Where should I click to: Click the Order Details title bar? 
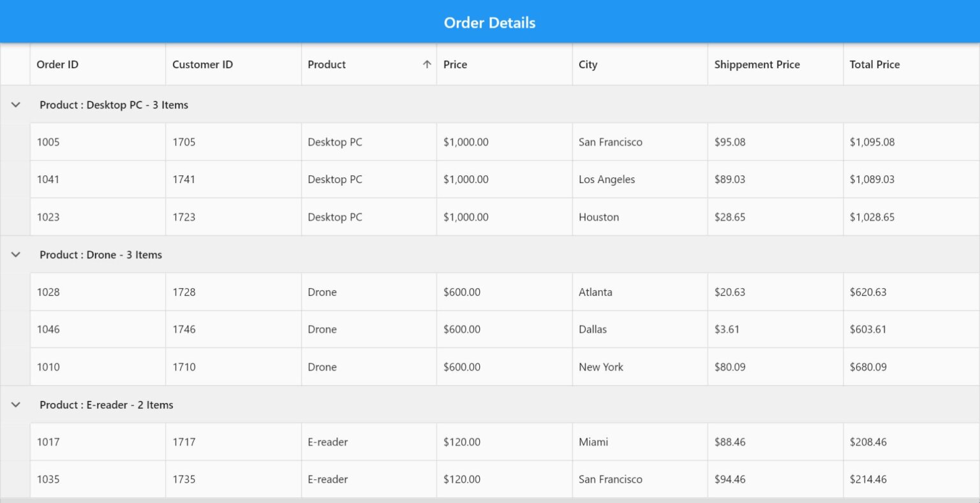pos(489,22)
